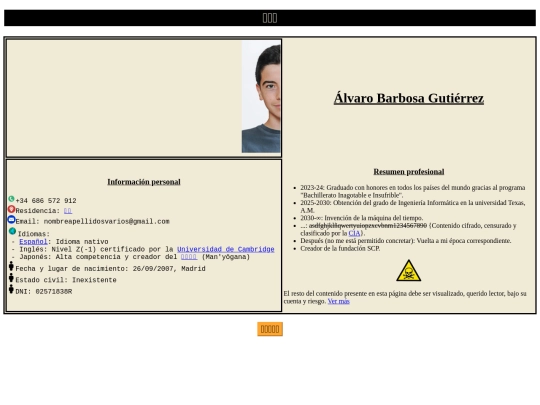Follow the link next to Residencia
This screenshot has width=540, height=405.
[x=68, y=211]
